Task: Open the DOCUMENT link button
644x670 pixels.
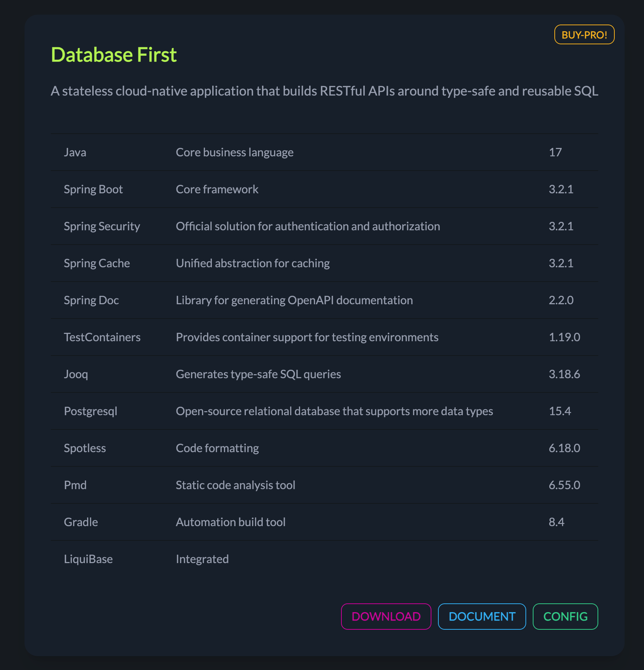Action: point(482,617)
